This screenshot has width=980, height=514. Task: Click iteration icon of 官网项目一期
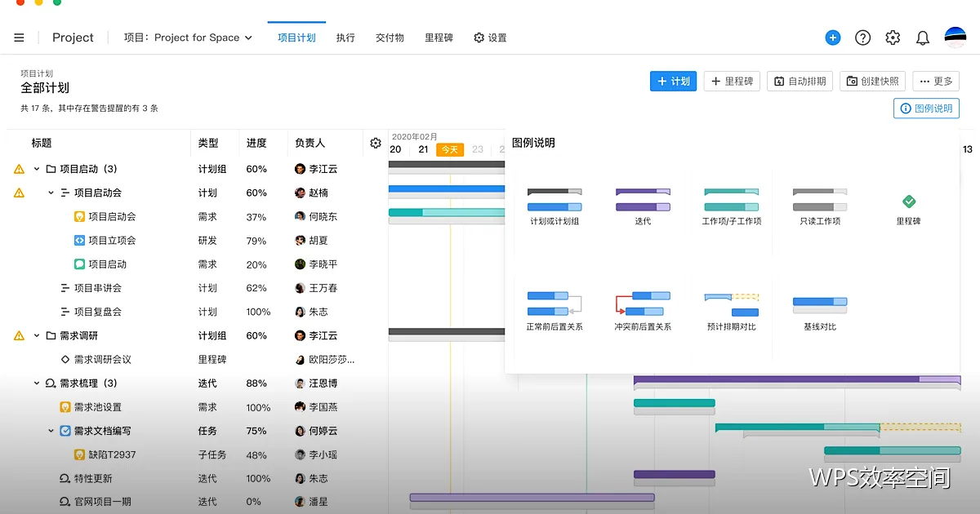coord(65,502)
